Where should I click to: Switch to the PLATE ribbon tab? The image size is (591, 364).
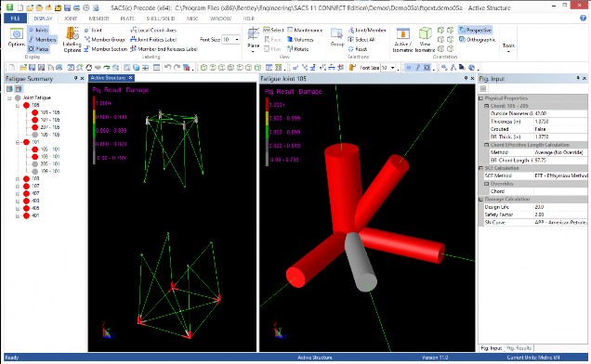[x=127, y=18]
